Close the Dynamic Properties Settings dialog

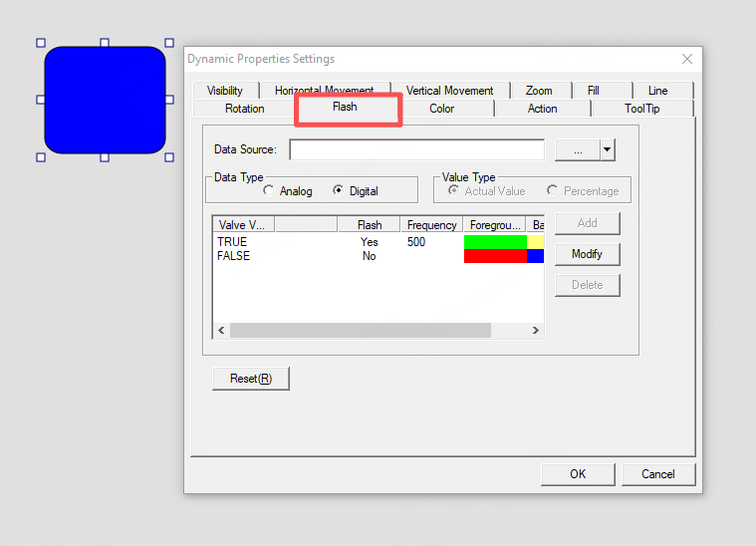pyautogui.click(x=686, y=60)
